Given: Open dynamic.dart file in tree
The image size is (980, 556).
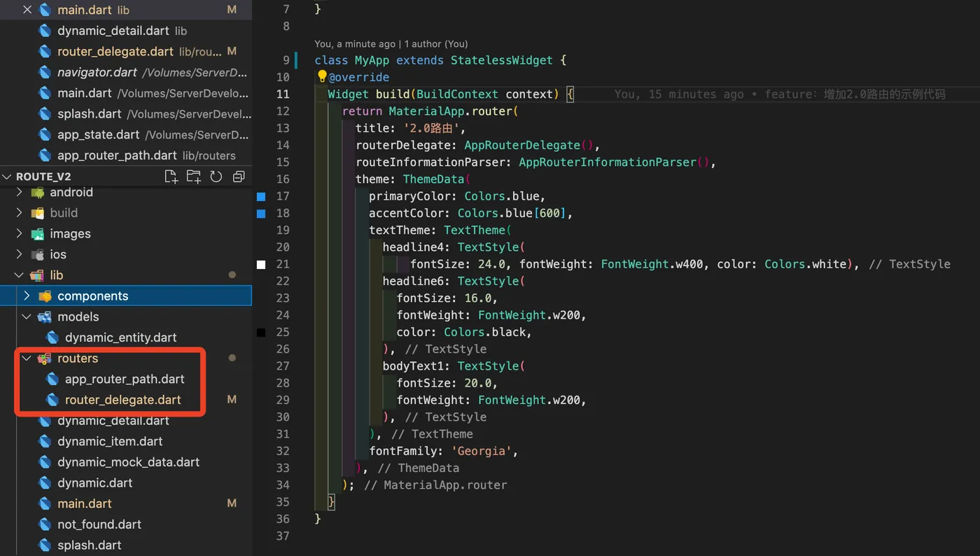Looking at the screenshot, I should 95,482.
